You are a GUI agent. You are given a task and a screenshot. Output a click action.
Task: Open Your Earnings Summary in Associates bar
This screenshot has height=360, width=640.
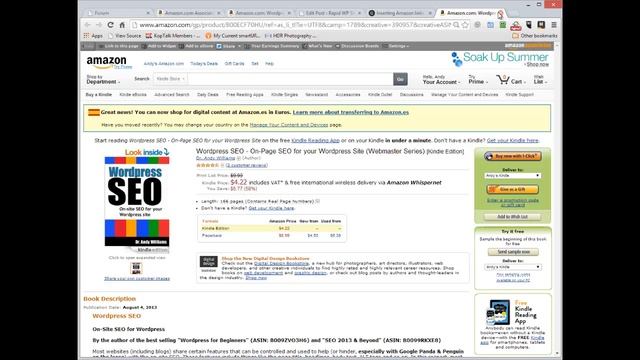(272, 46)
